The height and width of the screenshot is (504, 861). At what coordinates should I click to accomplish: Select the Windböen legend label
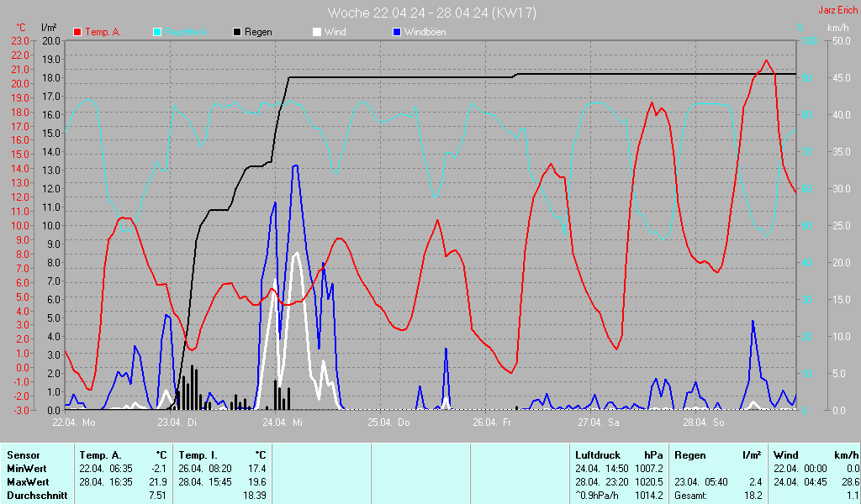[425, 33]
